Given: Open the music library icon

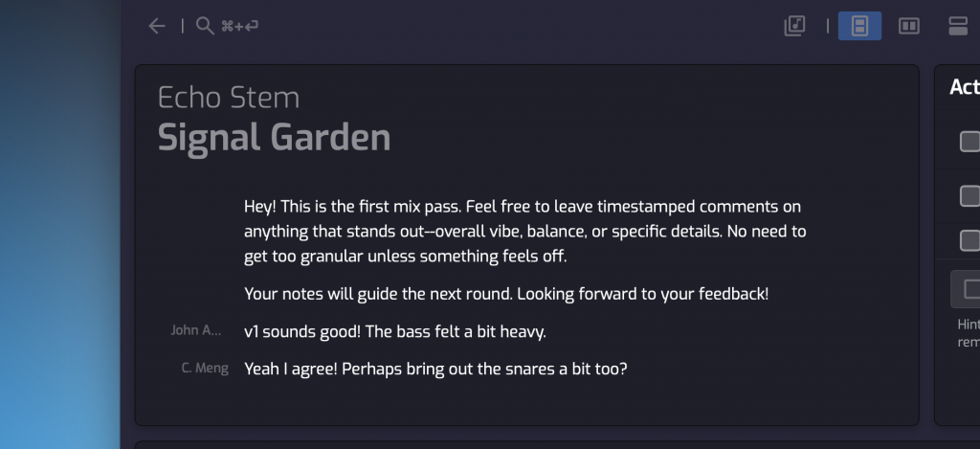Looking at the screenshot, I should click(794, 26).
